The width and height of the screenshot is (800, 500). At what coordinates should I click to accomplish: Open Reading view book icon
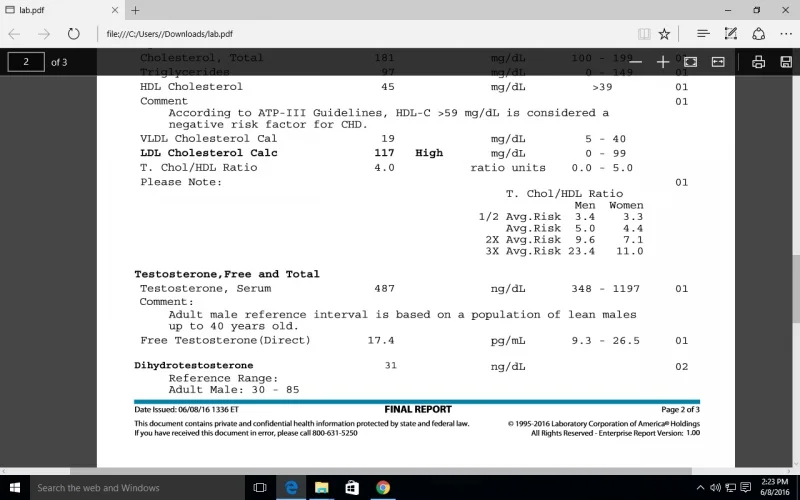click(x=644, y=34)
